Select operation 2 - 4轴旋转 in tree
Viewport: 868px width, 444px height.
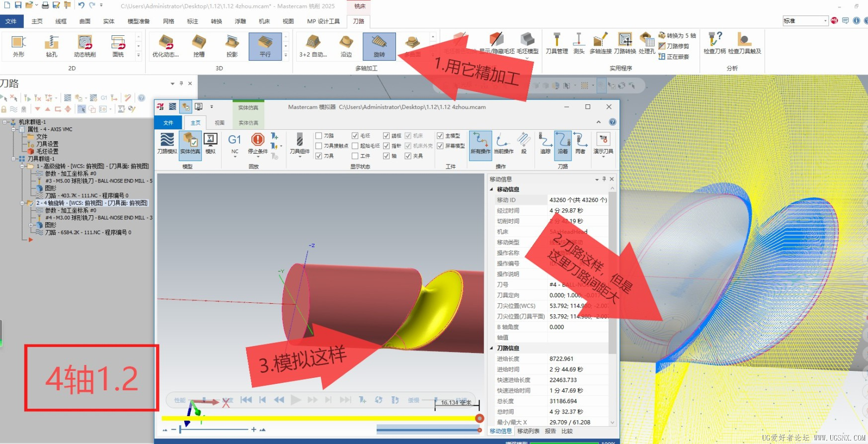[91, 203]
